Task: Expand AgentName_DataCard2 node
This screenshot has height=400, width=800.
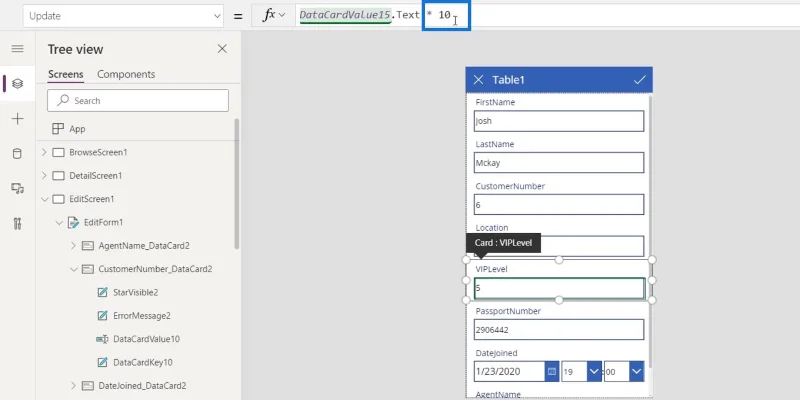Action: pyautogui.click(x=73, y=246)
